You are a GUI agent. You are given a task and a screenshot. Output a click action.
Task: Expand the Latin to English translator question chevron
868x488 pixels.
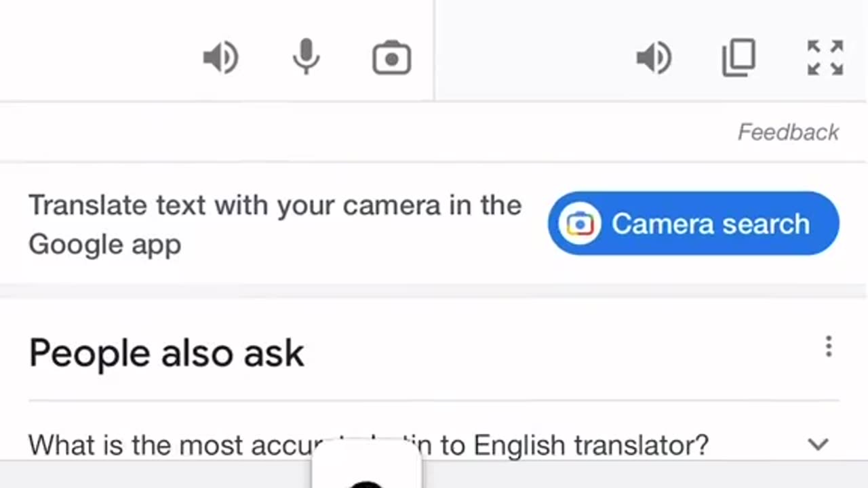[x=818, y=445]
